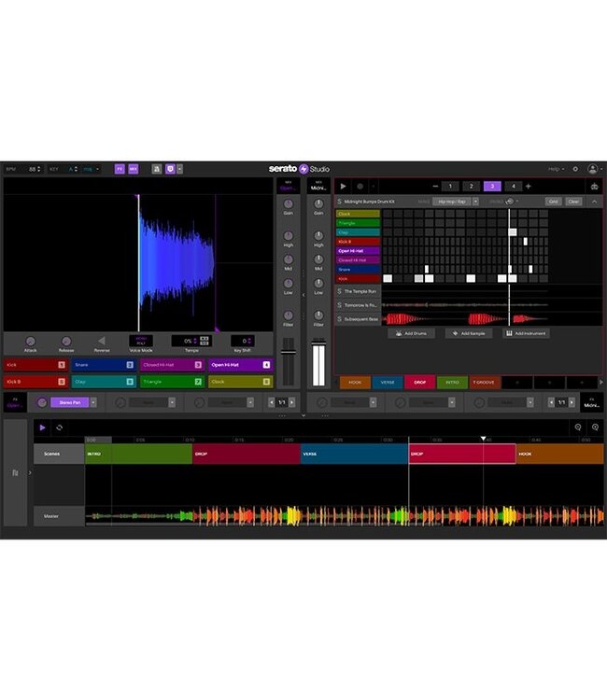This screenshot has height=700, width=607.
Task: Select the yellow Clock pad
Action: click(x=240, y=382)
